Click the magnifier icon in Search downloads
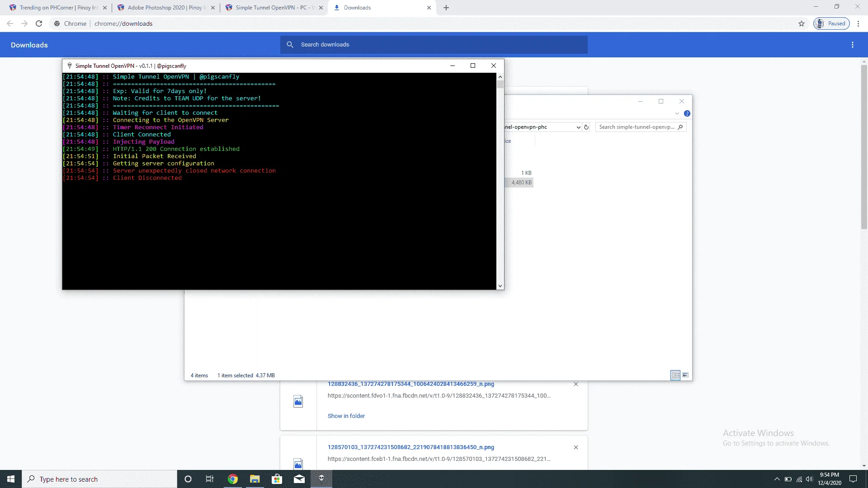868x488 pixels. pyautogui.click(x=290, y=45)
